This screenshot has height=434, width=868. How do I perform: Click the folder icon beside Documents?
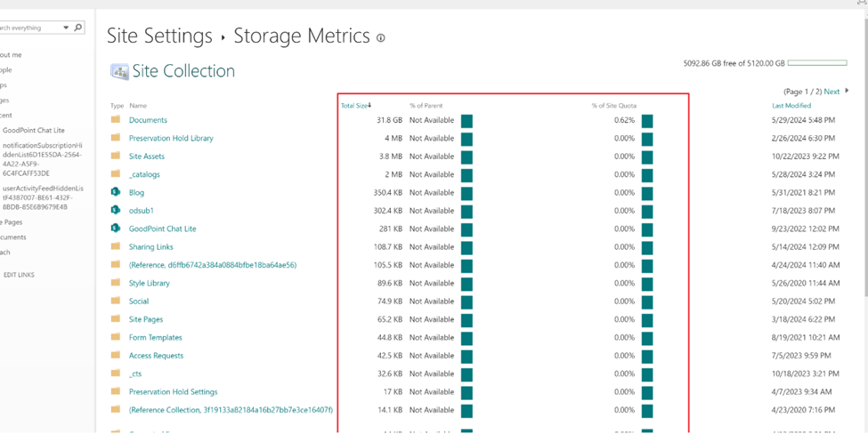(x=116, y=119)
